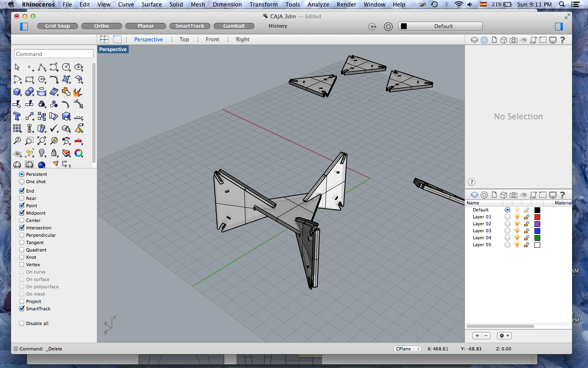Hide Layer 03 using lightbulb icon

(x=517, y=231)
